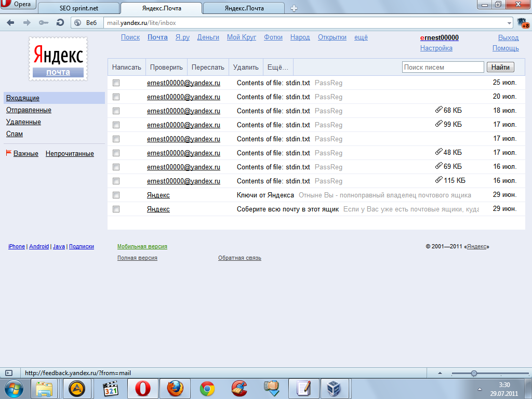532x399 pixels.
Task: Click the Выход logout link
Action: [508, 37]
